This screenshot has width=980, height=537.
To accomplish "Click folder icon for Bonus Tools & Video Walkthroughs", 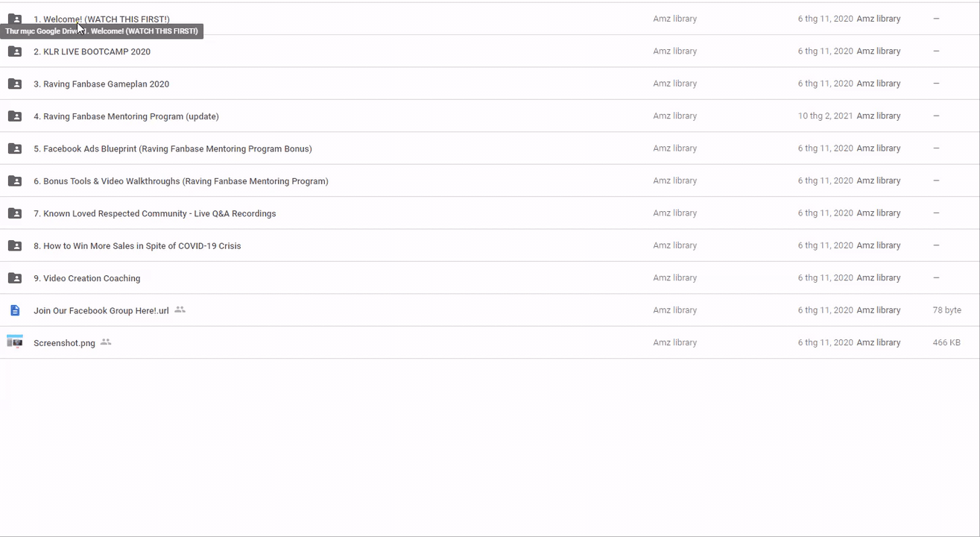I will point(15,181).
